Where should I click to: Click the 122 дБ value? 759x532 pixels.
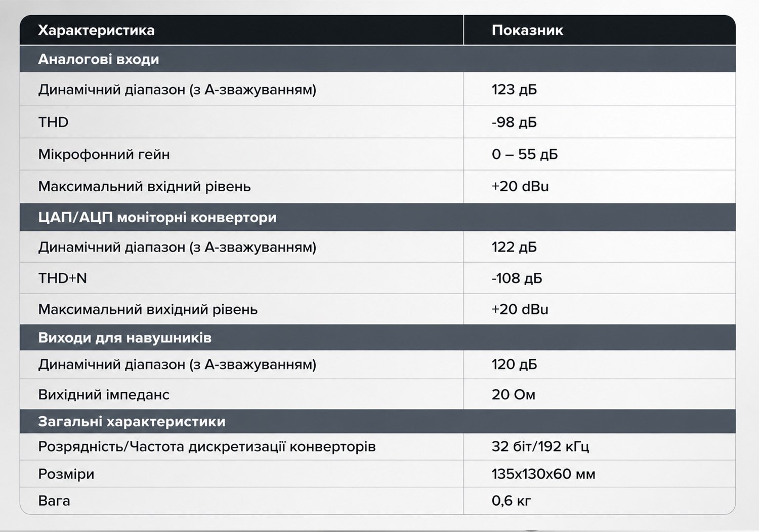[514, 247]
